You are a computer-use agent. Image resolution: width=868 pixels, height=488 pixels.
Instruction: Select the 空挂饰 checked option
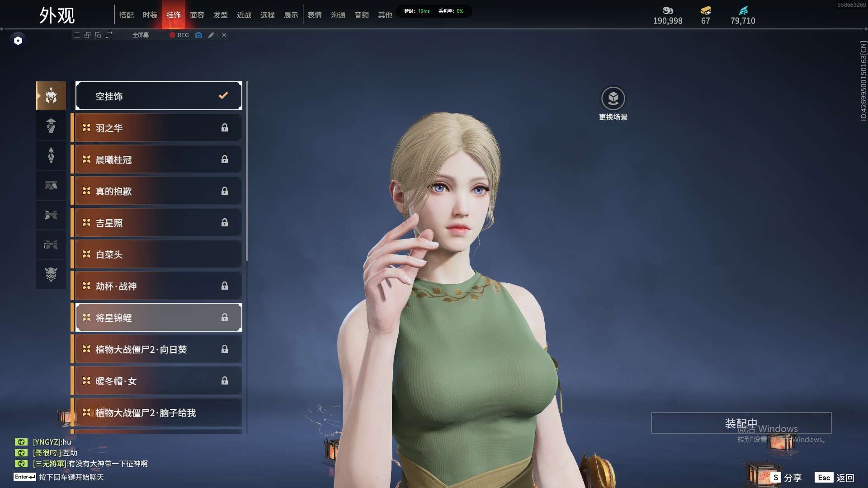tap(159, 96)
